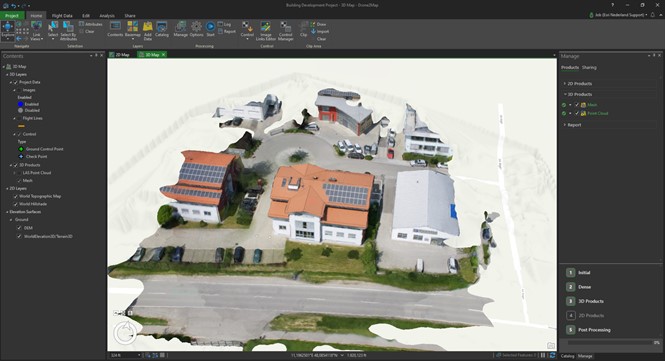665x361 pixels.
Task: Click the orange Flight Lines symbol
Action: click(x=21, y=126)
